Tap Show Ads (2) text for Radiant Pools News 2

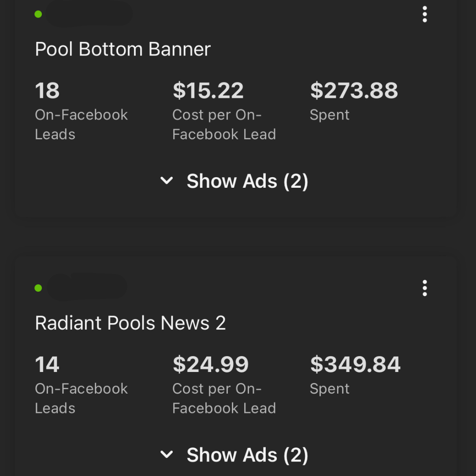[247, 455]
